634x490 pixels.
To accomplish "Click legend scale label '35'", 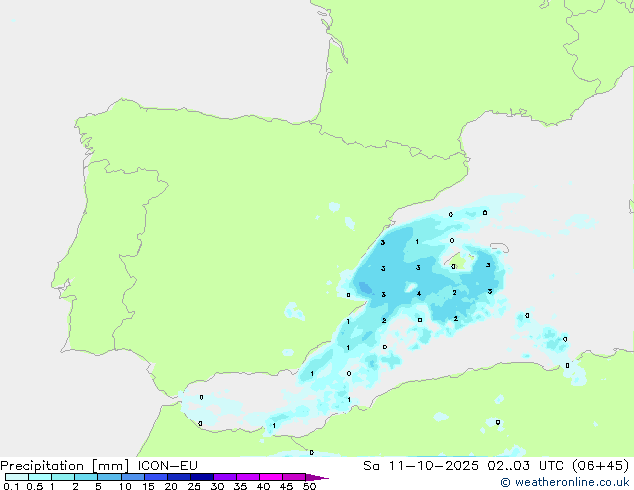I will [x=240, y=486].
